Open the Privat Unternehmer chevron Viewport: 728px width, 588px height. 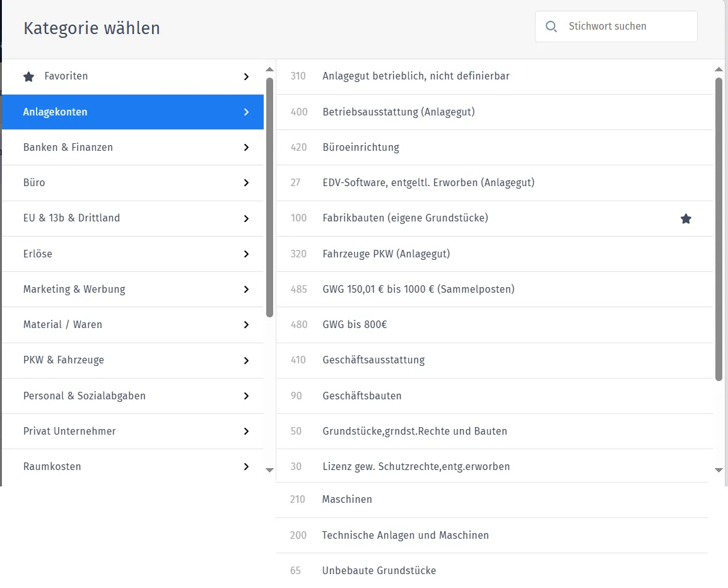(246, 432)
